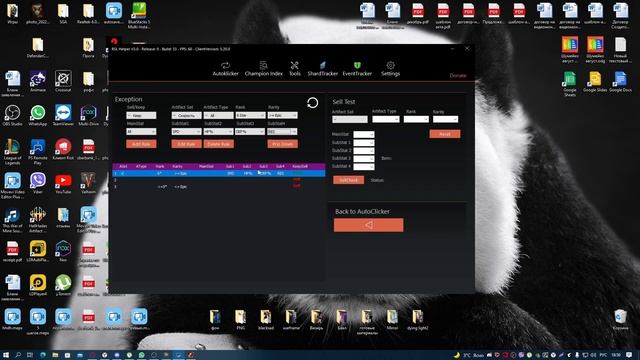The height and width of the screenshot is (360, 640).
Task: Open the SubStat3 dropdown showing DEF%
Action: click(x=250, y=131)
